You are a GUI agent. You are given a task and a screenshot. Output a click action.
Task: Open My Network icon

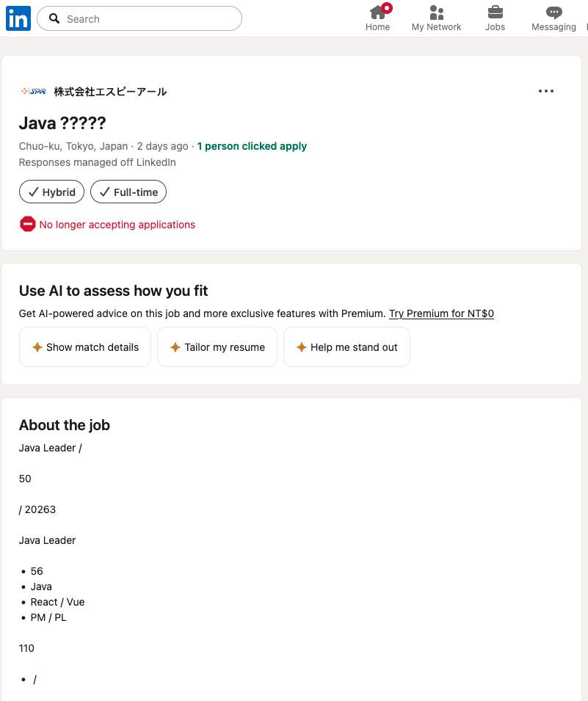(x=436, y=12)
